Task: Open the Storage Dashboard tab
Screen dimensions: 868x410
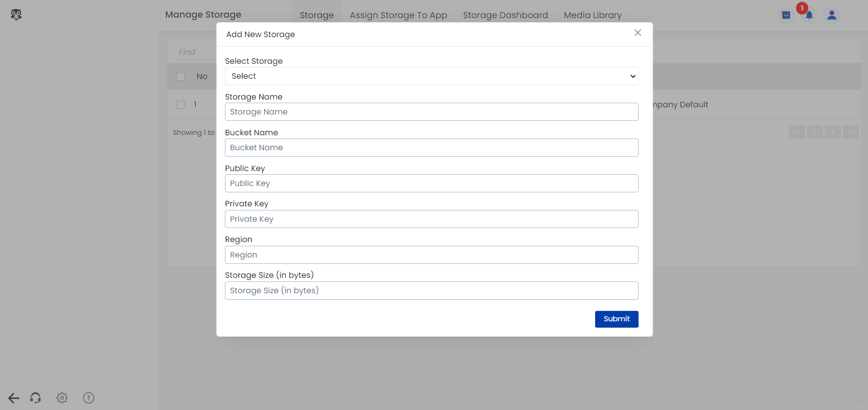Action: [505, 15]
